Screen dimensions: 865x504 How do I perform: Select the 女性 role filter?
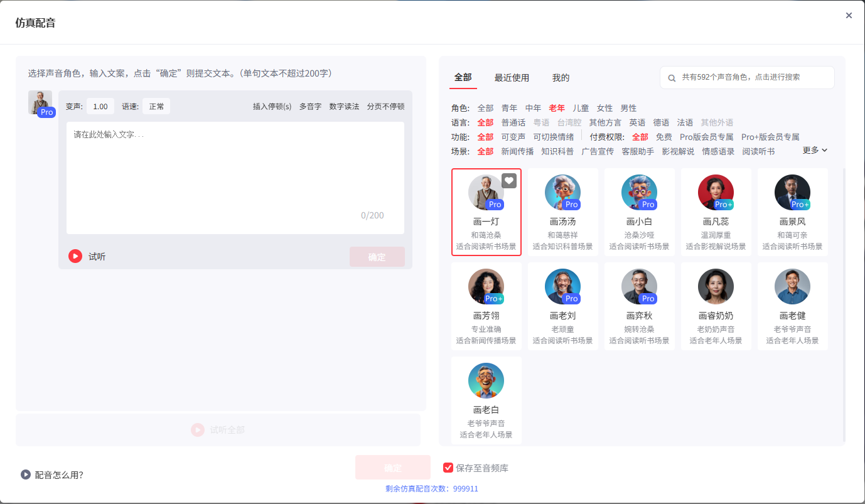(604, 107)
